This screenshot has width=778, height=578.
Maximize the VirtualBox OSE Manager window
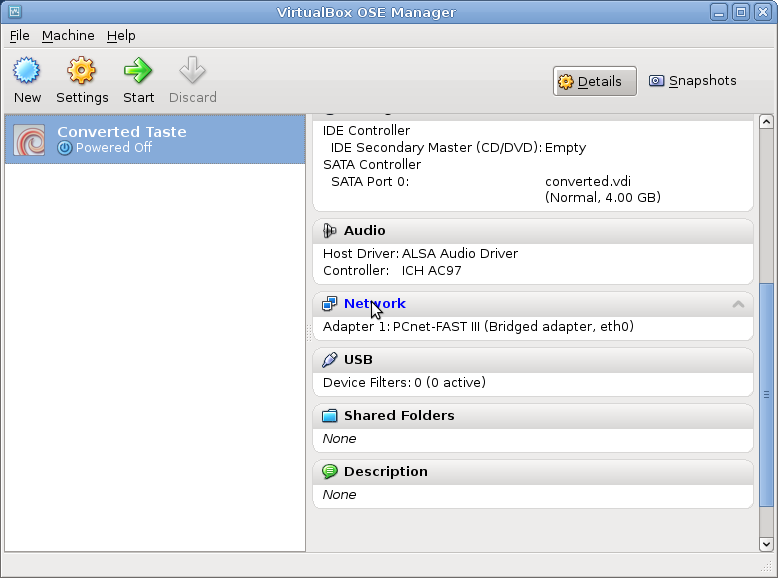click(x=741, y=12)
